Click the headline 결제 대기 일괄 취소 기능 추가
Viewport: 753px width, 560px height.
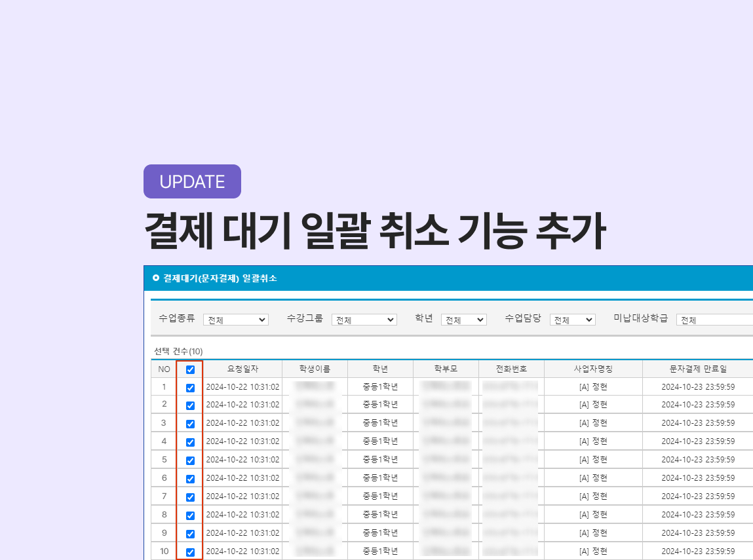click(x=375, y=231)
